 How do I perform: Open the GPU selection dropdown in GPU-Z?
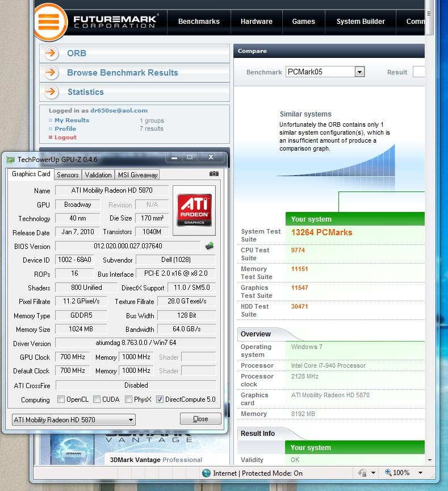(x=73, y=419)
